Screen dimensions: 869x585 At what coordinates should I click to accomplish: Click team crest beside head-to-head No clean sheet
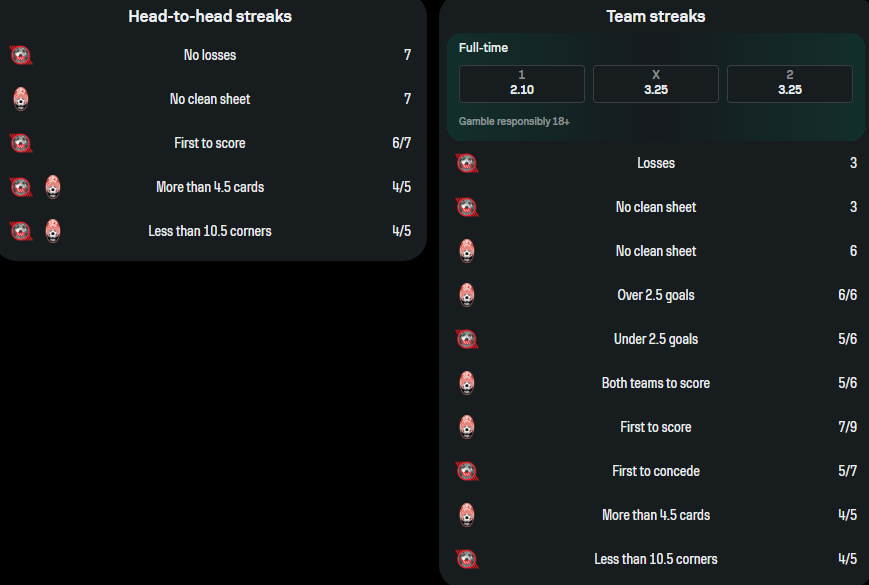click(x=21, y=99)
